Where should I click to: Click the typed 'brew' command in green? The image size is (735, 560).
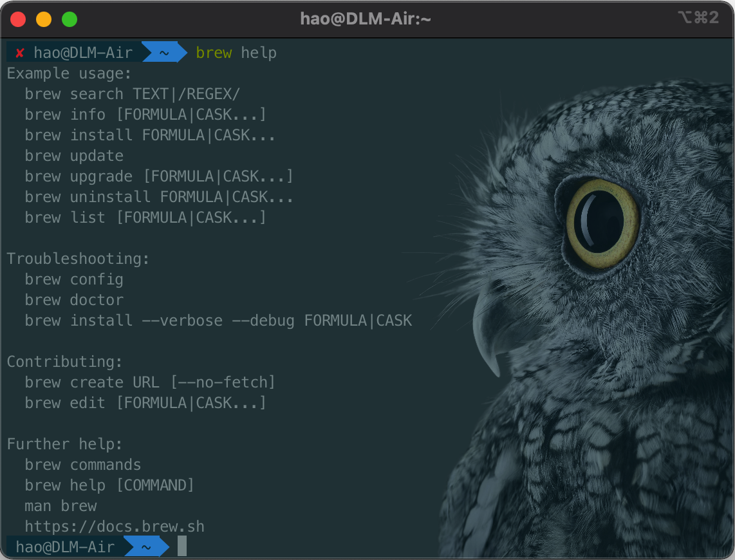pos(214,53)
